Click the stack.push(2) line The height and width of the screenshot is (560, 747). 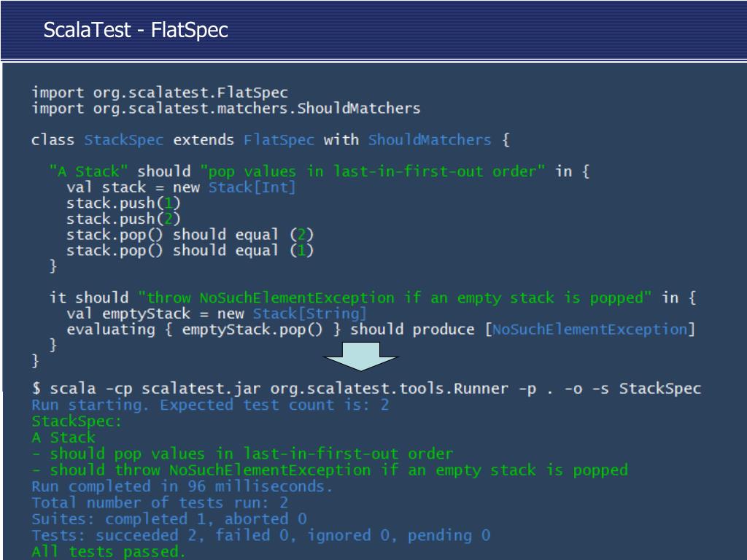[123, 219]
